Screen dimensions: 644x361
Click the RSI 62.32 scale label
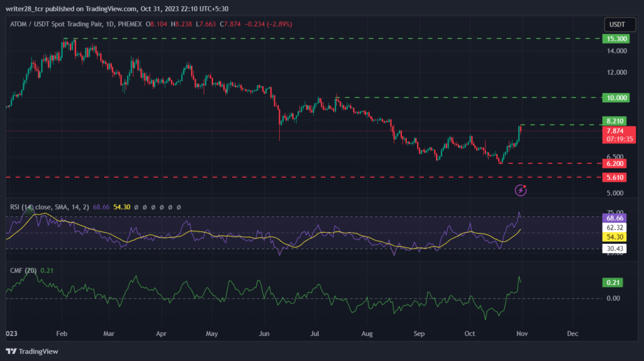(614, 228)
